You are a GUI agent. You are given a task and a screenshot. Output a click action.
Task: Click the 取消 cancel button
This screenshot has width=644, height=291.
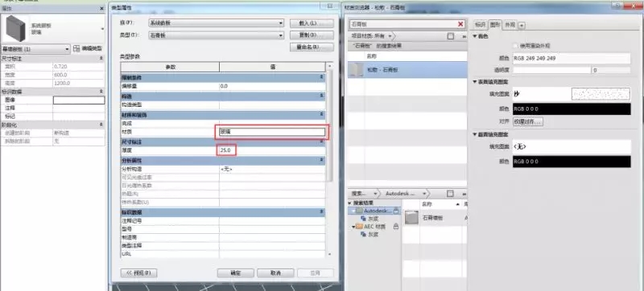click(275, 273)
